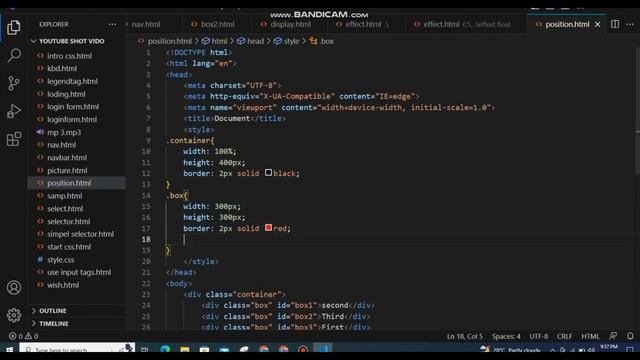Click the feedback icon in status bar
The width and height of the screenshot is (640, 360).
click(x=613, y=336)
